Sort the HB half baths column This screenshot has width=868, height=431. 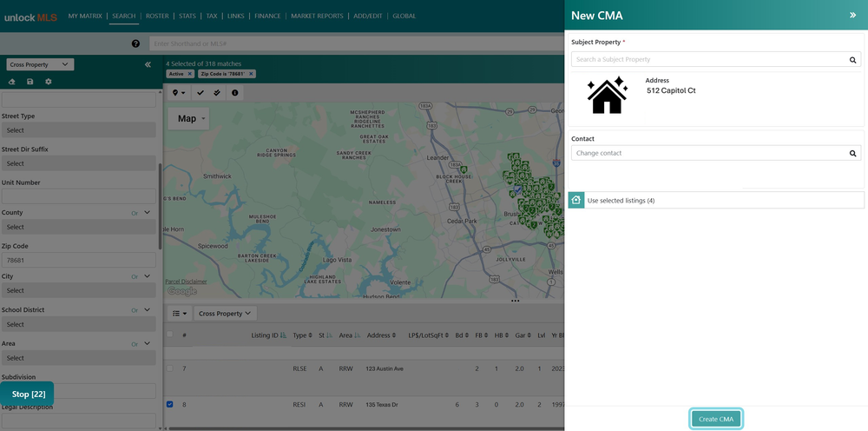507,335
